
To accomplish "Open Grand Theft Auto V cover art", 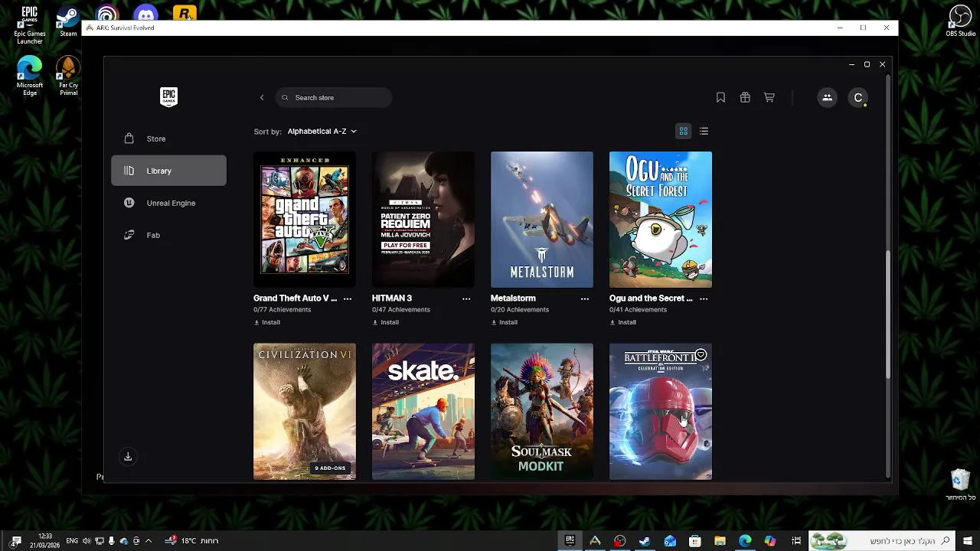I will pyautogui.click(x=305, y=220).
